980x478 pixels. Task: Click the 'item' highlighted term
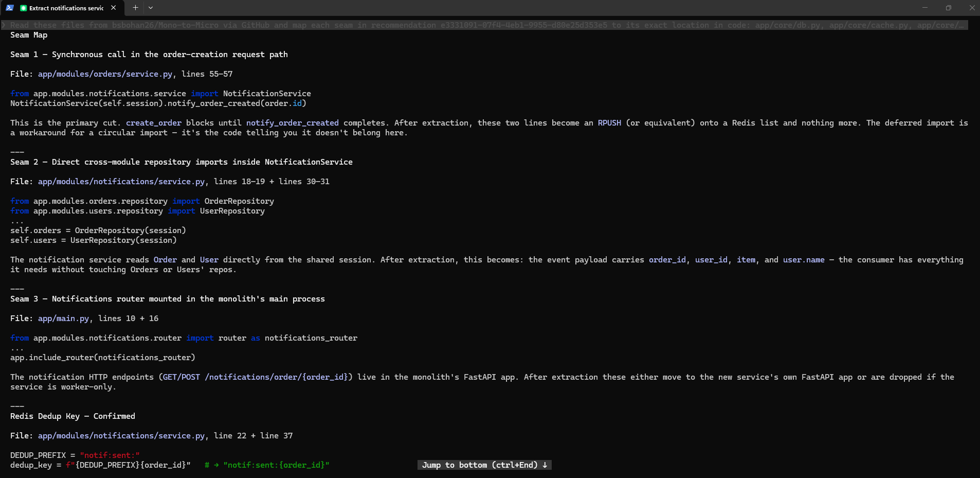click(746, 260)
